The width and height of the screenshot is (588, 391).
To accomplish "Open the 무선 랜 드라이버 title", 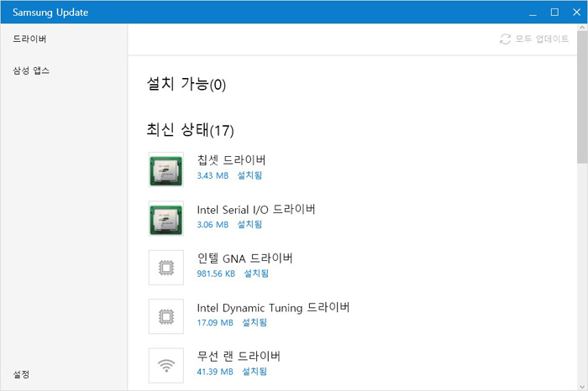I will click(x=239, y=356).
